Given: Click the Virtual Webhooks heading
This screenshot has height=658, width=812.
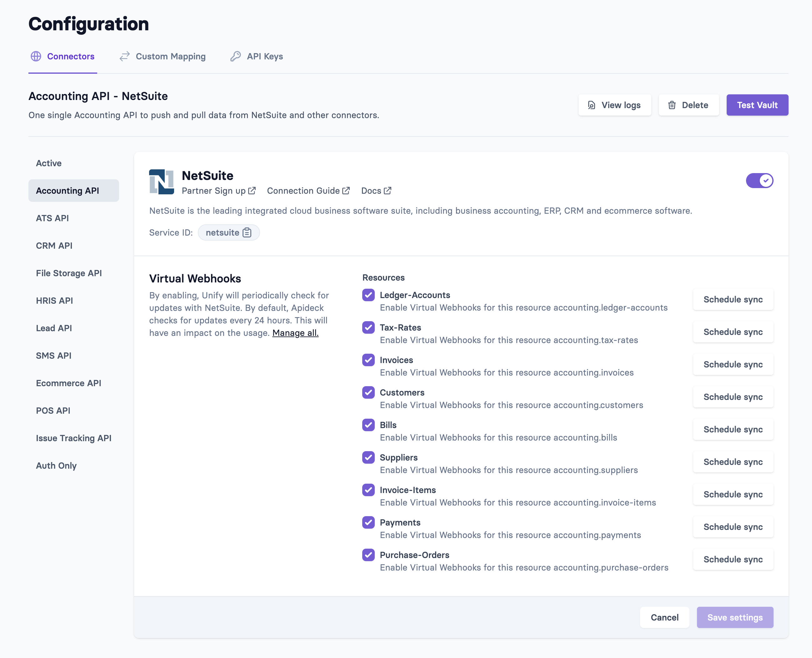Looking at the screenshot, I should pyautogui.click(x=195, y=279).
